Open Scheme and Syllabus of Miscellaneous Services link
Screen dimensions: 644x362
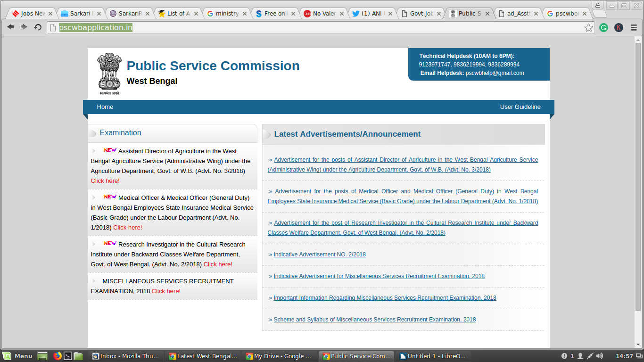tap(374, 320)
